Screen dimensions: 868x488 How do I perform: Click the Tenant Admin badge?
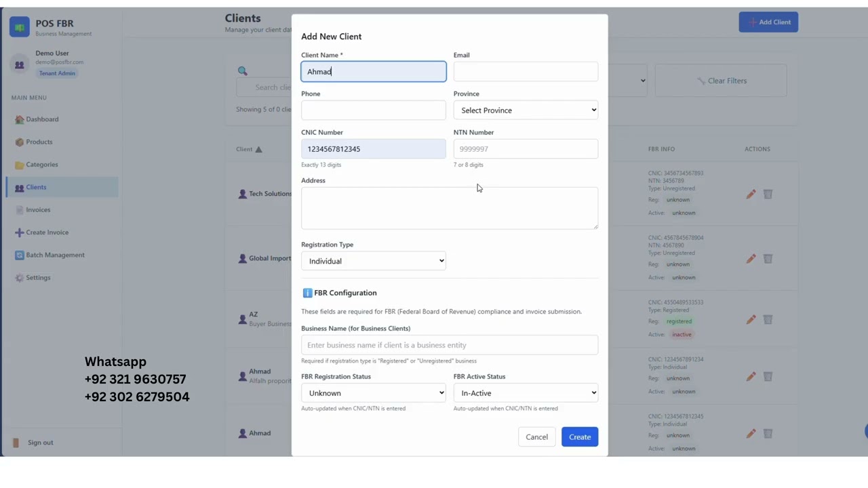(x=57, y=73)
